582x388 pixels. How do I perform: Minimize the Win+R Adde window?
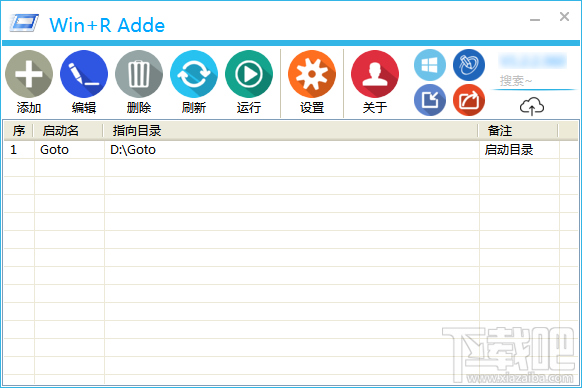(x=535, y=19)
